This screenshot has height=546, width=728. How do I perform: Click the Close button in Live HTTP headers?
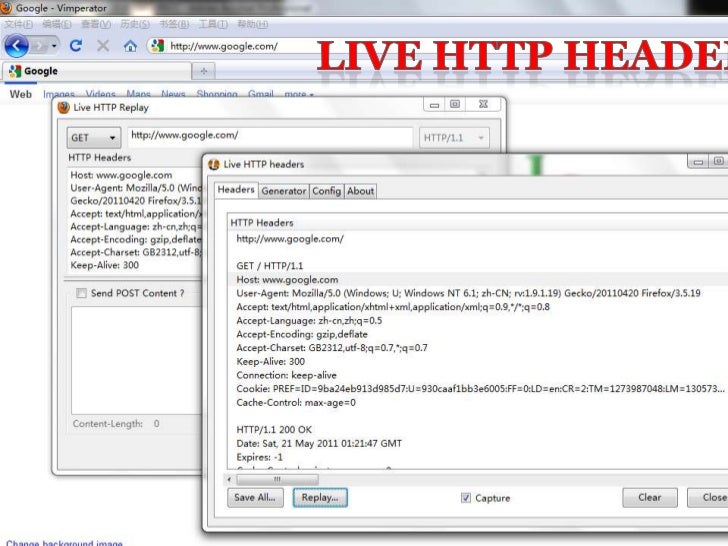coord(708,498)
